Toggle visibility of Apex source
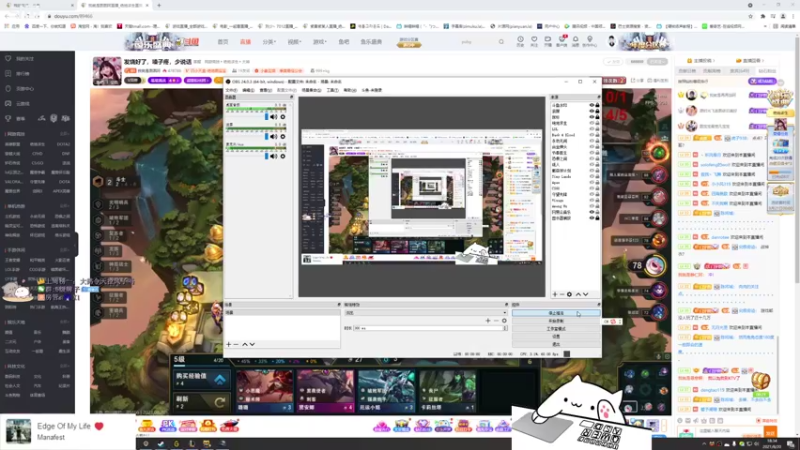This screenshot has height=450, width=800. pyautogui.click(x=592, y=183)
